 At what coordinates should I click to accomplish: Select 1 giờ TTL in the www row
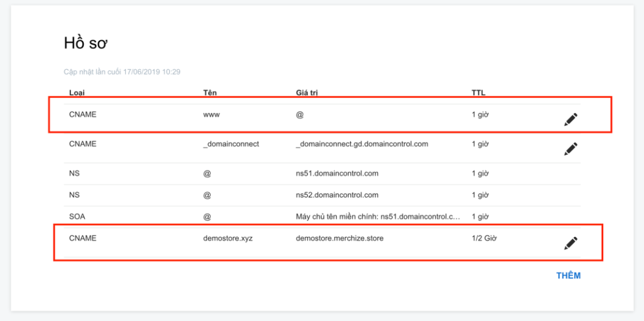tap(480, 115)
